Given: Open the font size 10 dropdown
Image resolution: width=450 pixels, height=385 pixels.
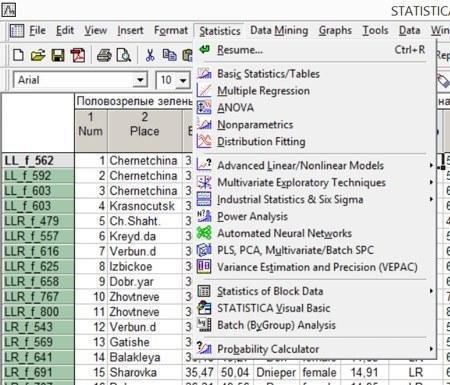Looking at the screenshot, I should 183,80.
